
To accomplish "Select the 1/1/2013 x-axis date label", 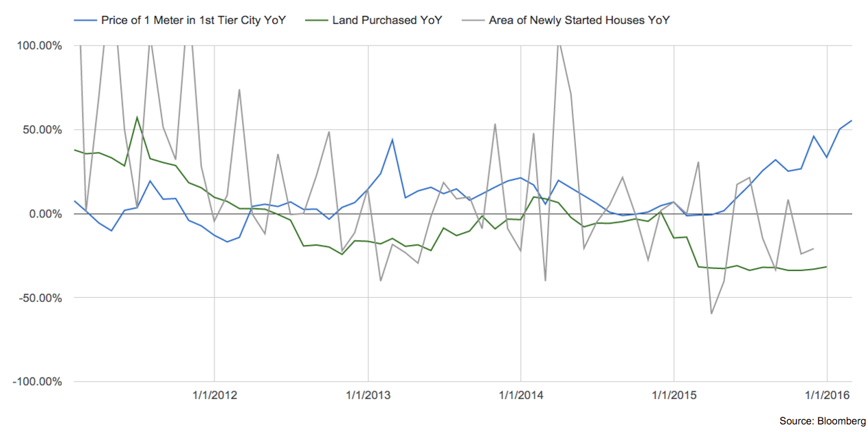I will point(368,396).
